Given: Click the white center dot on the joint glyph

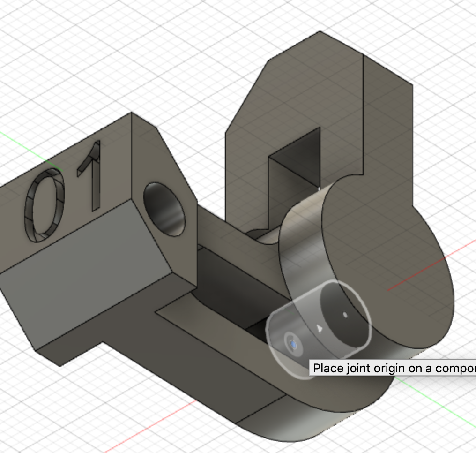Looking at the screenshot, I should point(345,315).
